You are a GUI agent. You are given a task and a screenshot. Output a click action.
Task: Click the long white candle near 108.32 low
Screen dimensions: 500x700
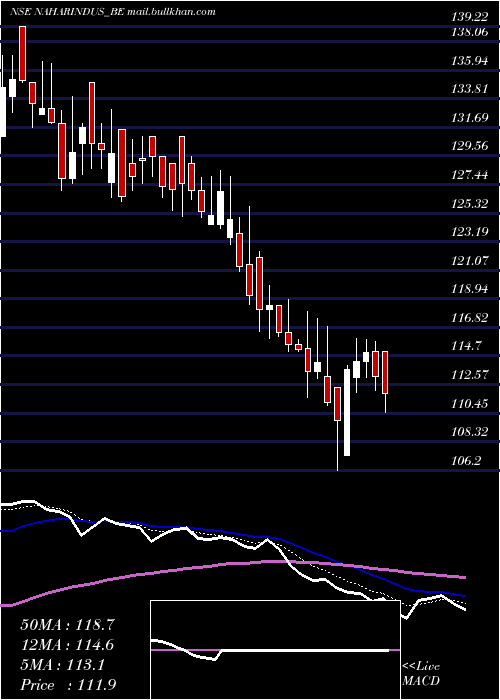pos(347,412)
